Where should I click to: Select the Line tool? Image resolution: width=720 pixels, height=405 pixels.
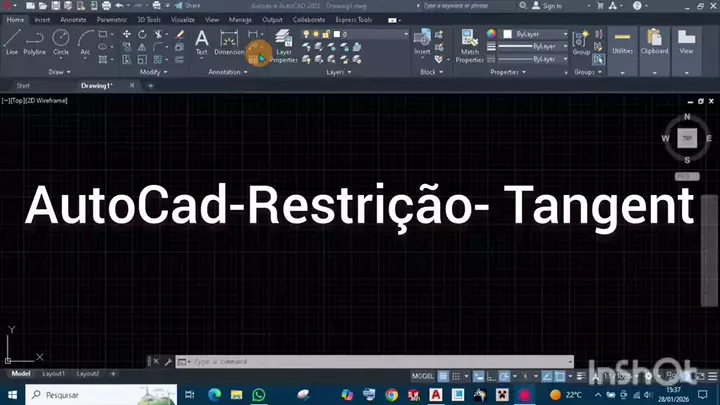pyautogui.click(x=12, y=41)
